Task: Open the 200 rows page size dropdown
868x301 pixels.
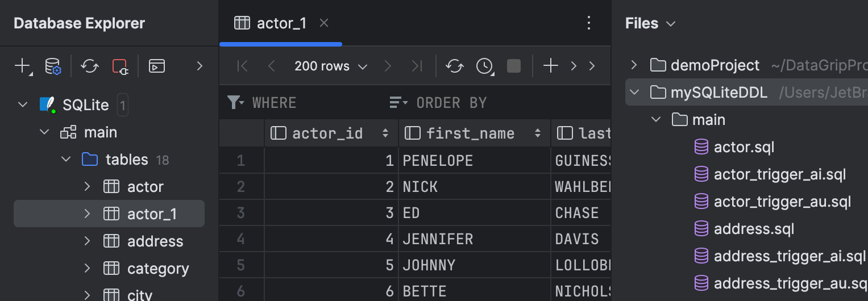Action: click(331, 66)
